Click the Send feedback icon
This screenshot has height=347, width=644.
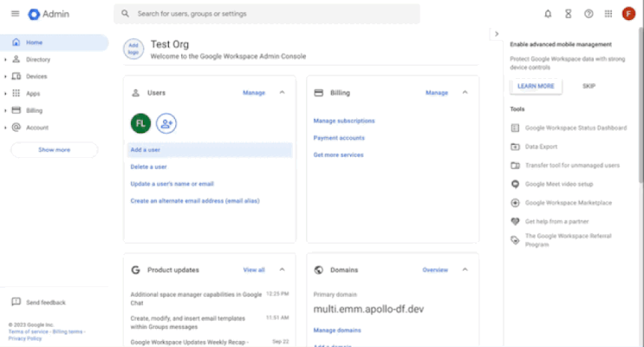point(16,302)
